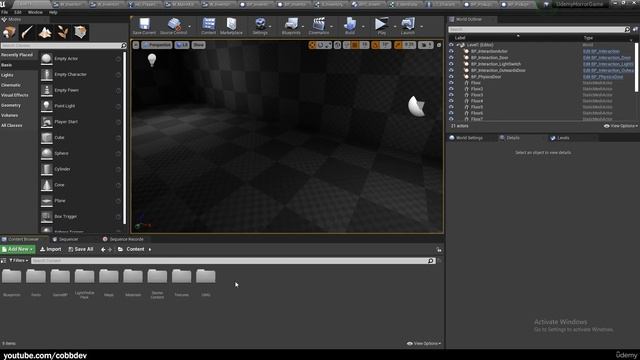
Task: Click the Cinematics toolbar icon
Action: click(319, 24)
